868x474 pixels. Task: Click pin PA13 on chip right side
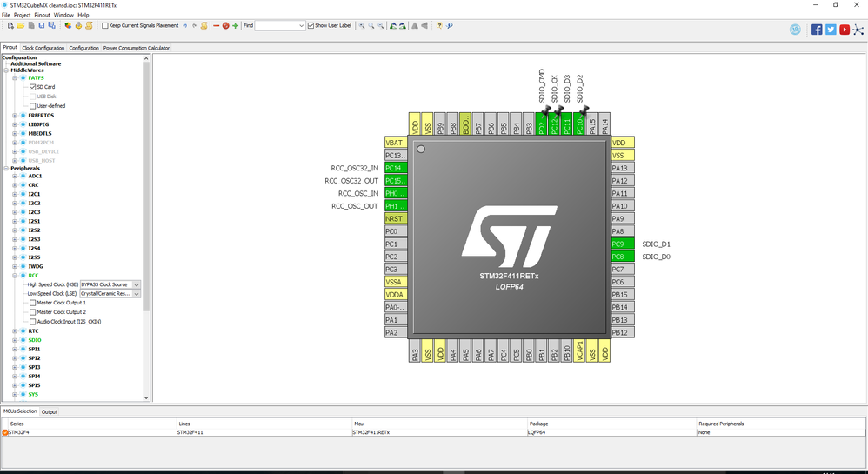[x=623, y=168]
